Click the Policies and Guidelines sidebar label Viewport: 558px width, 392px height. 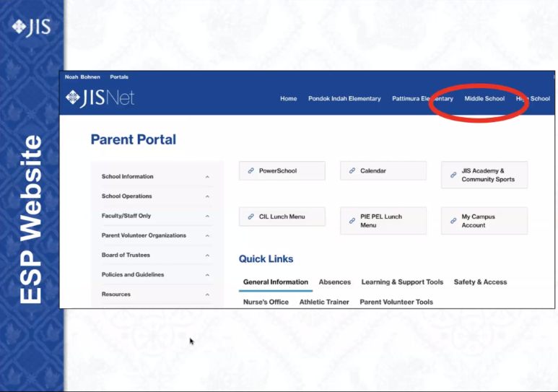(133, 274)
